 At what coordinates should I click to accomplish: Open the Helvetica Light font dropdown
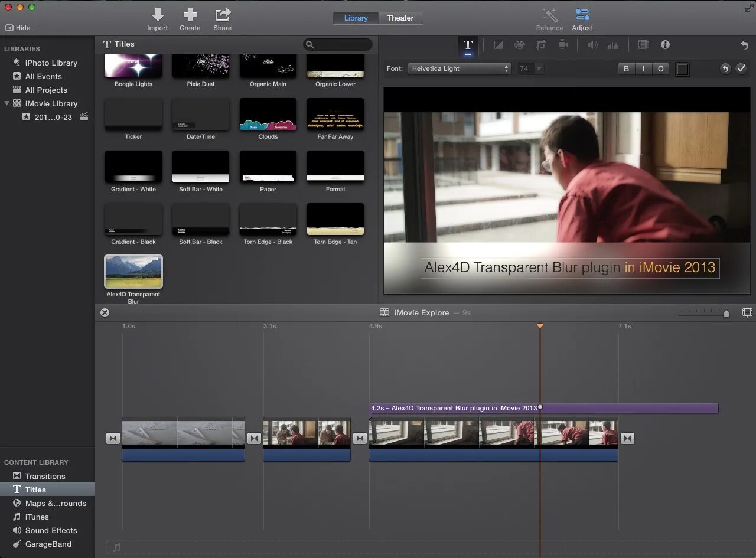point(460,69)
